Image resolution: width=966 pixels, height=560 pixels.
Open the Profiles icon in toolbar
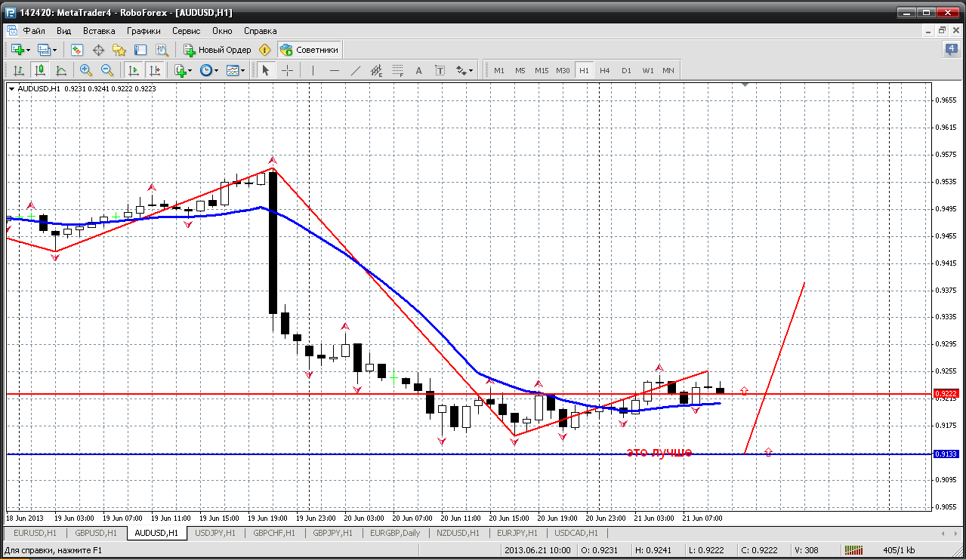point(44,50)
